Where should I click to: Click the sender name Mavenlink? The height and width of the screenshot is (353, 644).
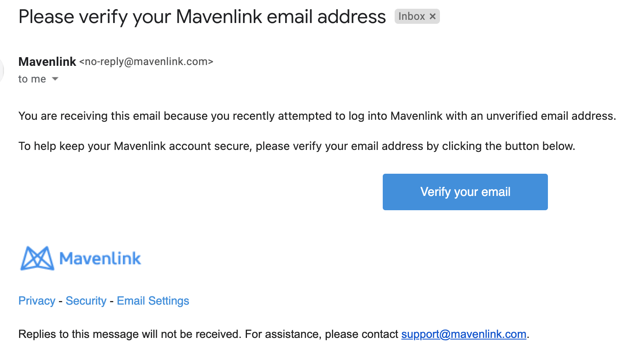click(x=47, y=62)
